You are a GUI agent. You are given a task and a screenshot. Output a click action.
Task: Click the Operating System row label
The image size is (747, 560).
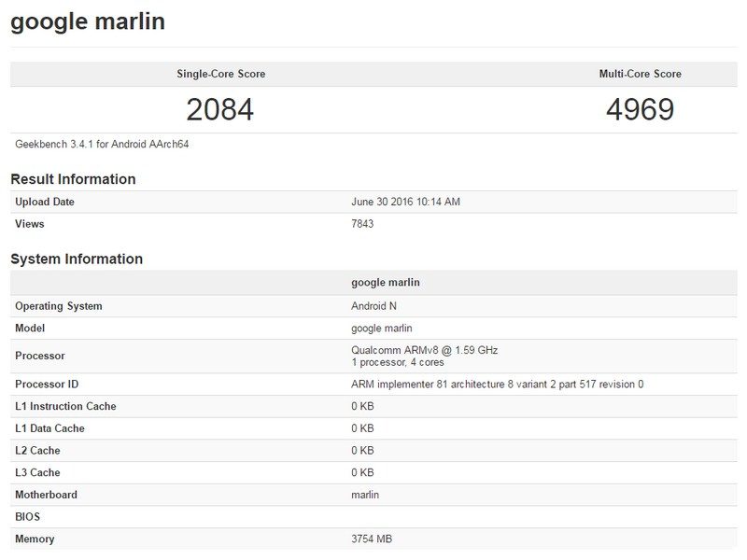click(x=59, y=306)
